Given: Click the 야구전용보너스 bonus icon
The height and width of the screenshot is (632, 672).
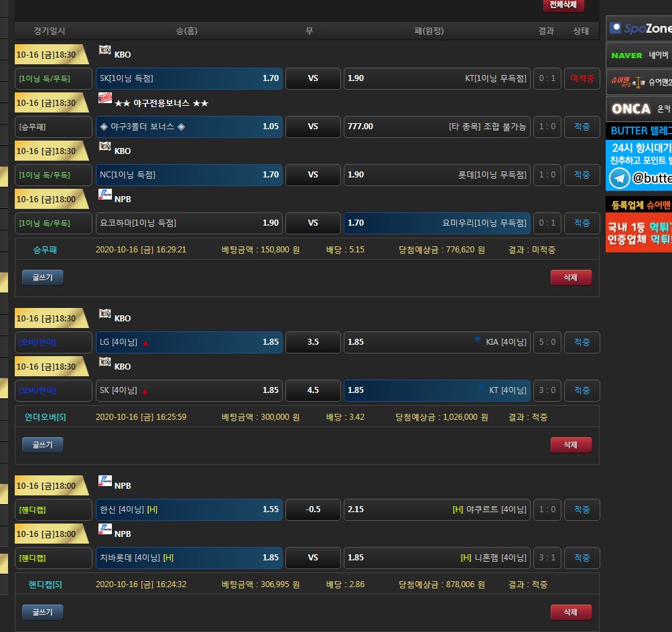Looking at the screenshot, I should pyautogui.click(x=105, y=98).
